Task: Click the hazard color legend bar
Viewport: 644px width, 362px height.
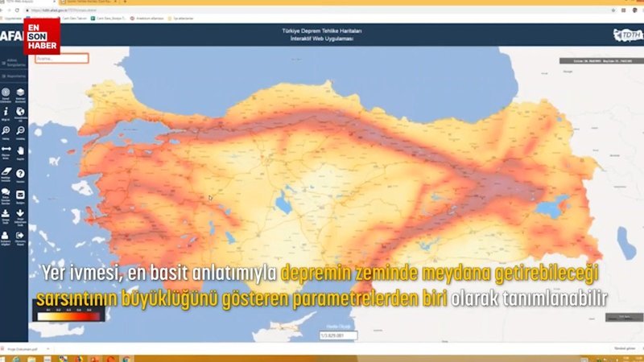Action: [69, 316]
